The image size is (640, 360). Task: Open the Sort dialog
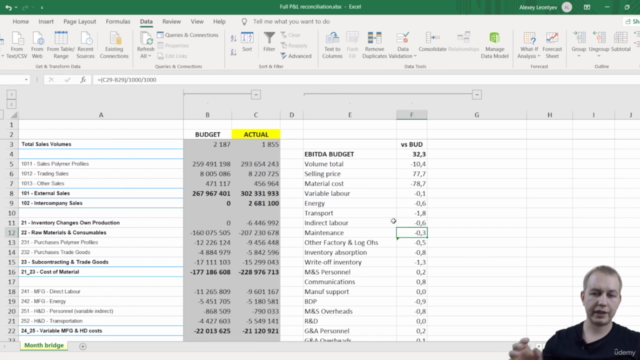247,42
